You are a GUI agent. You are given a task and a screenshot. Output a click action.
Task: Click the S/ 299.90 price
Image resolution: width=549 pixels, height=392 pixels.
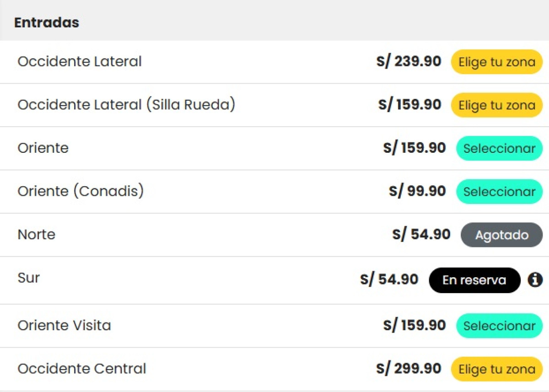pyautogui.click(x=409, y=369)
